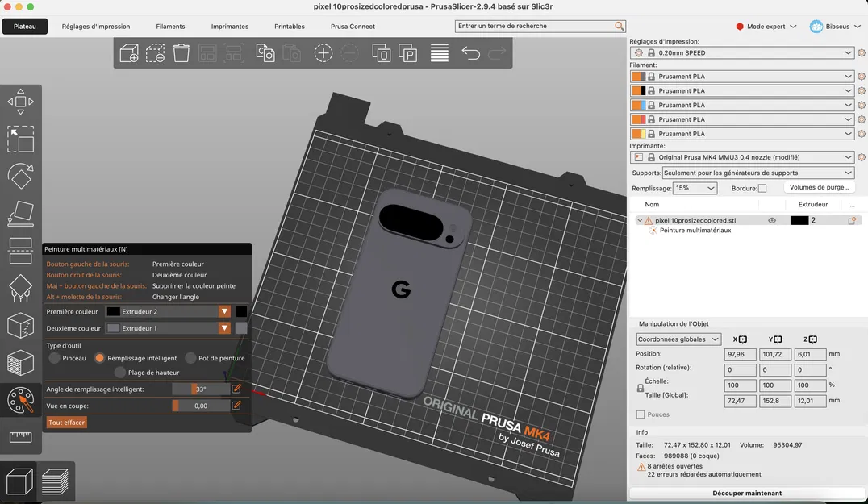Select the Pinceau tool type
Viewport: 868px width, 504px height.
tap(55, 358)
